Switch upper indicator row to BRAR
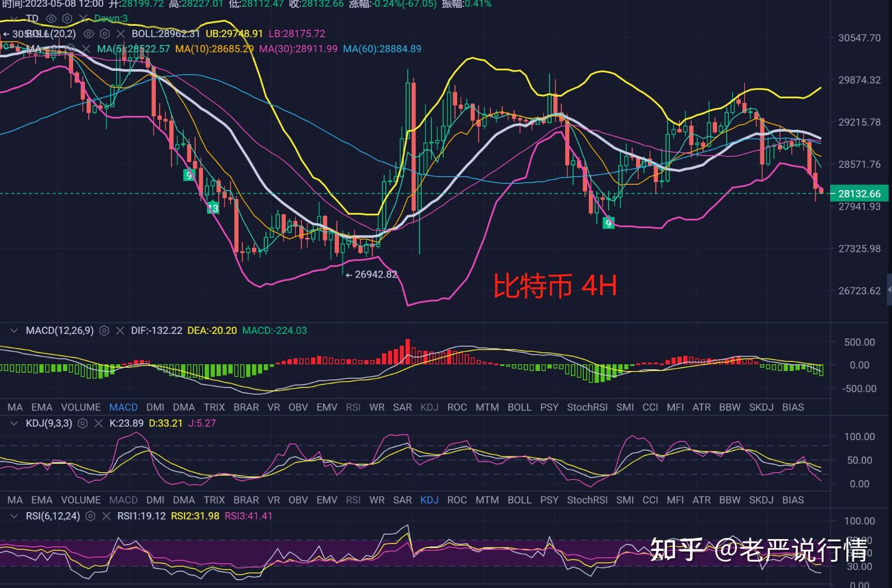892x588 pixels. click(246, 407)
